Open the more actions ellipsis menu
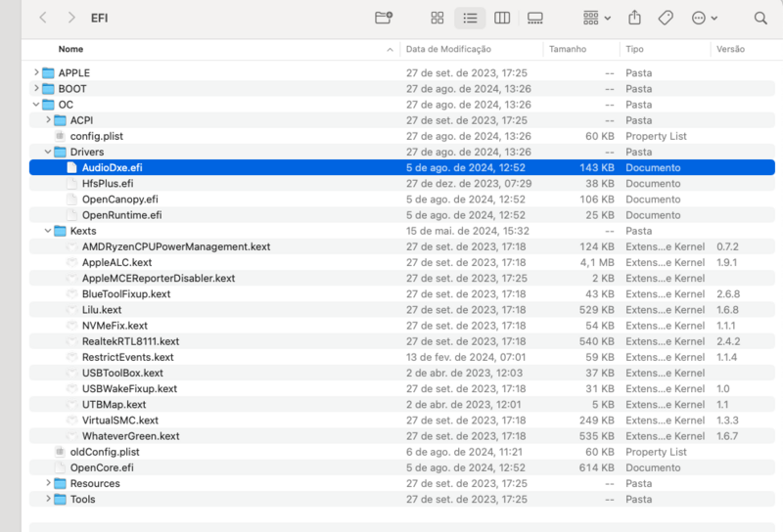Screen dimensions: 783x532 coord(704,18)
